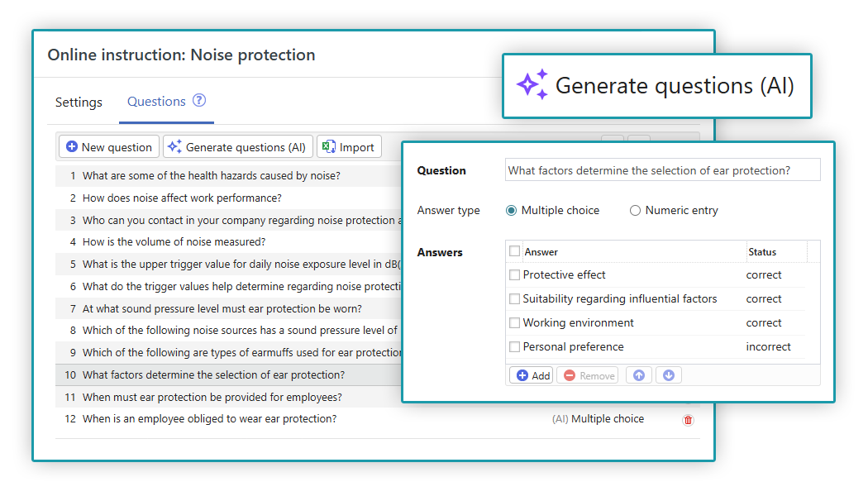This screenshot has width=868, height=496.
Task: Select the Numeric entry answer type
Action: point(635,210)
